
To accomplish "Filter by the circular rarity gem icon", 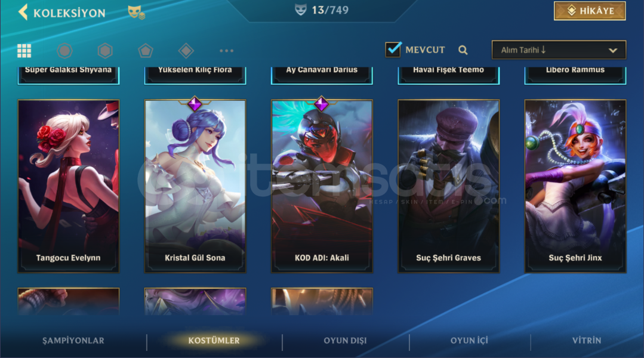I will pos(64,51).
